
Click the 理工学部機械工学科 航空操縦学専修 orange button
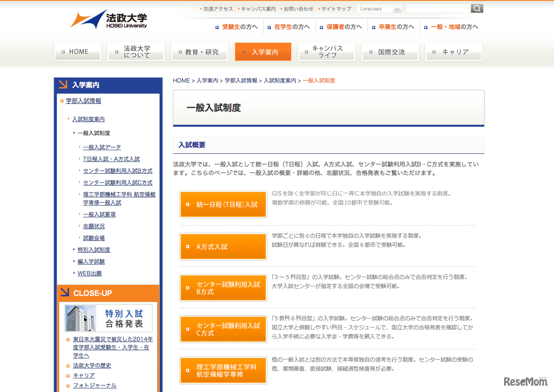point(223,371)
